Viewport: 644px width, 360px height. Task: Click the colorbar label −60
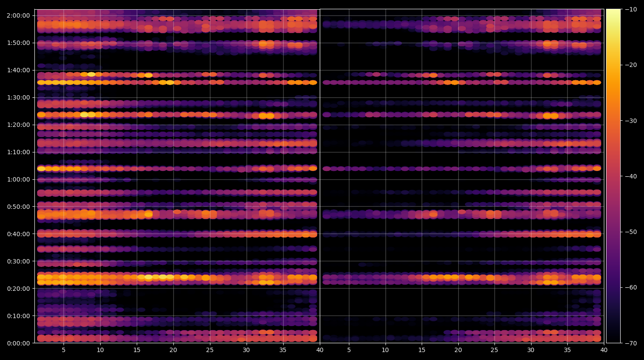pyautogui.click(x=631, y=287)
